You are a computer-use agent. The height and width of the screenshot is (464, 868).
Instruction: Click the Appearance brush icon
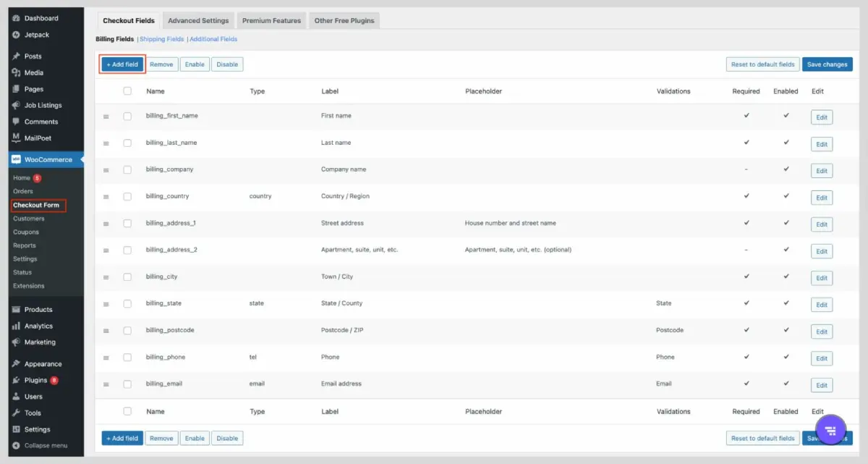coord(16,364)
